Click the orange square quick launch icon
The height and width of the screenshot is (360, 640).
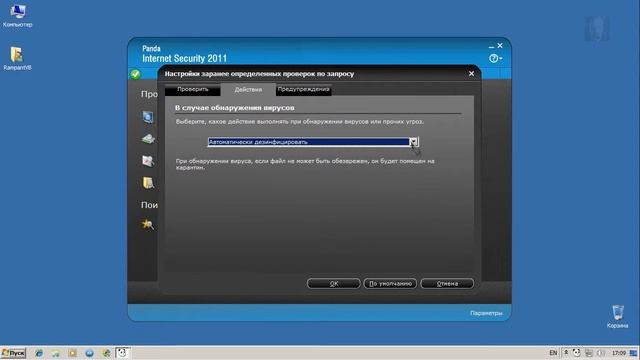coord(73,353)
